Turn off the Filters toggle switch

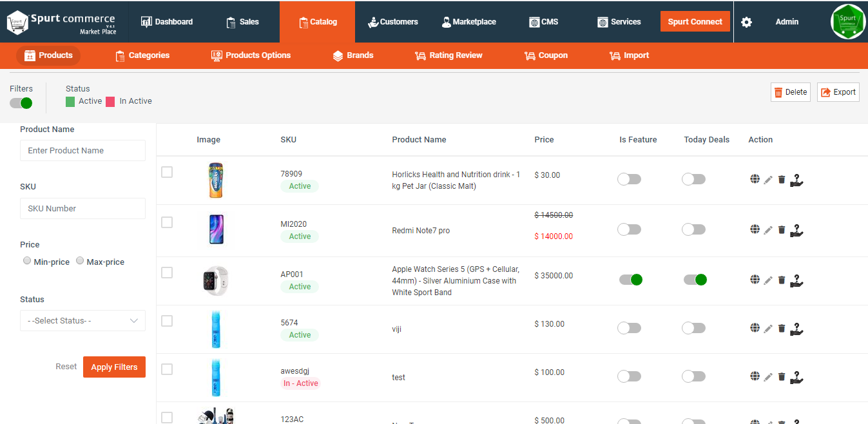21,103
